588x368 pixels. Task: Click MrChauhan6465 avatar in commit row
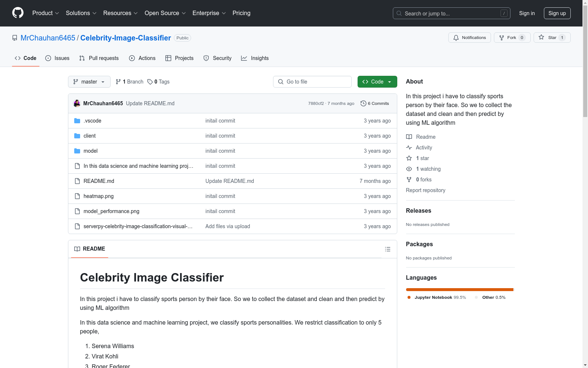pyautogui.click(x=77, y=103)
